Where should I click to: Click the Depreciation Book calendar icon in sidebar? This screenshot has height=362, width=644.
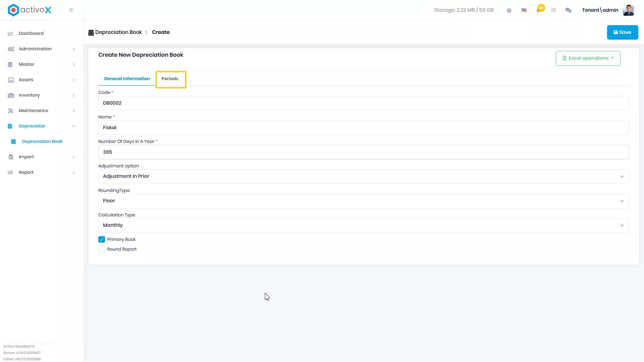pos(13,142)
